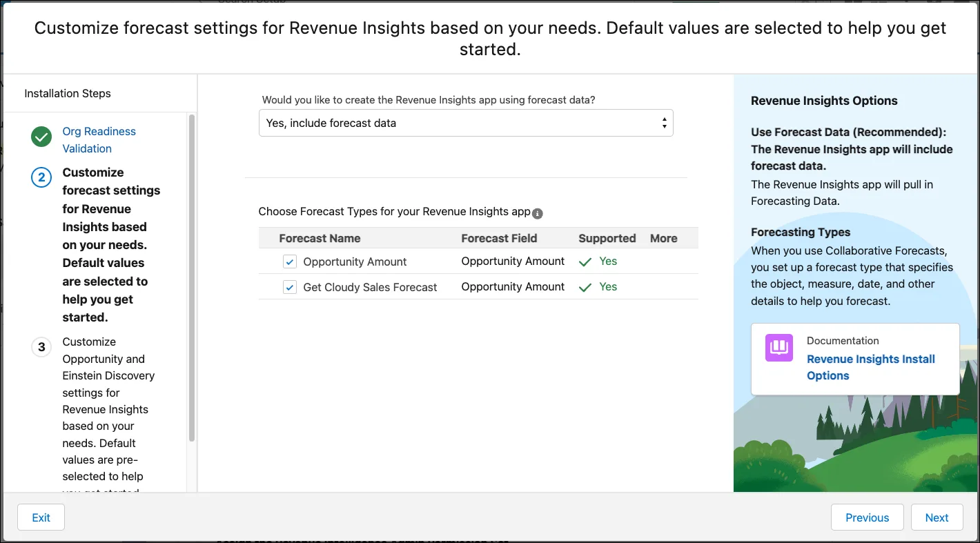The image size is (980, 543).
Task: Click the More column header
Action: point(663,238)
